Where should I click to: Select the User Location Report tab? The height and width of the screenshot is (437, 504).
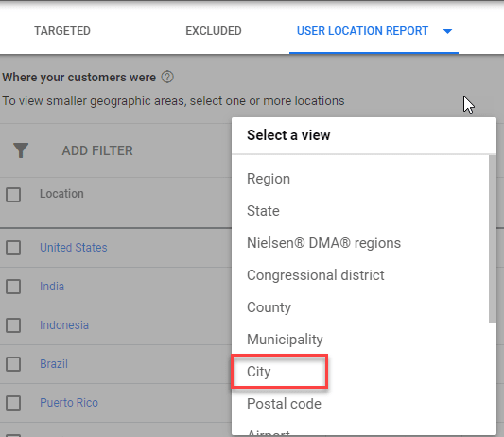pos(362,31)
